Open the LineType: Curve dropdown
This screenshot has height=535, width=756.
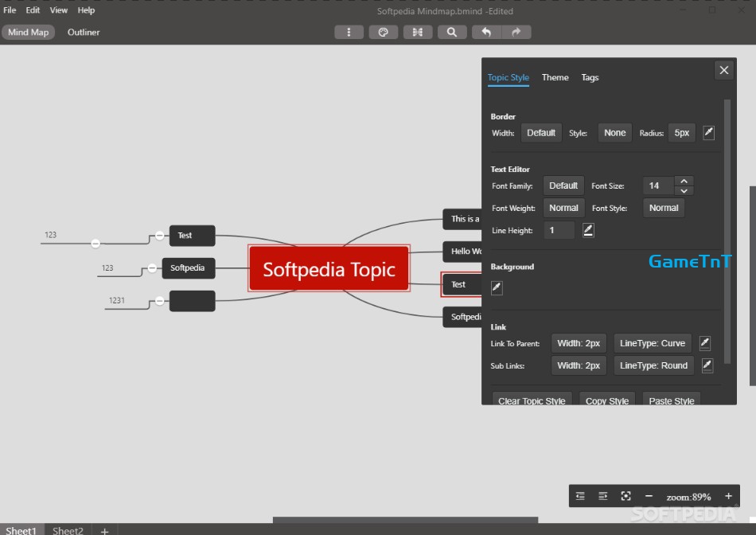(x=653, y=343)
